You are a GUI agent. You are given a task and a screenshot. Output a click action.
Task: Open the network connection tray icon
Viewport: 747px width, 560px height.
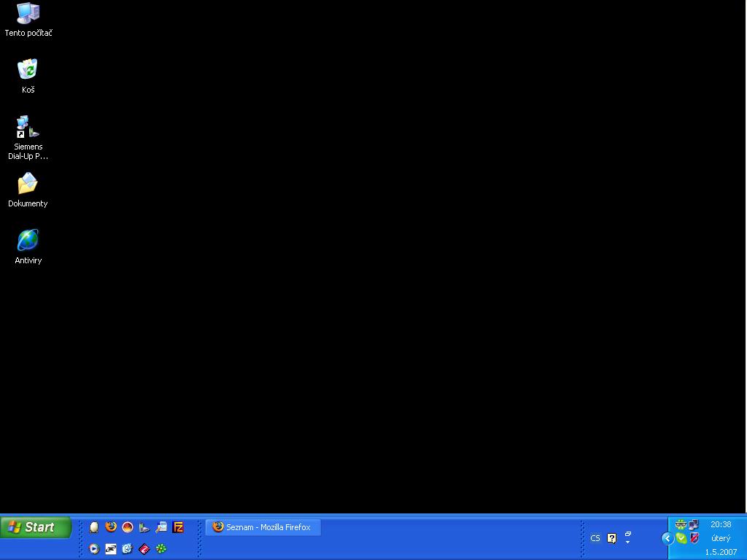pyautogui.click(x=694, y=525)
